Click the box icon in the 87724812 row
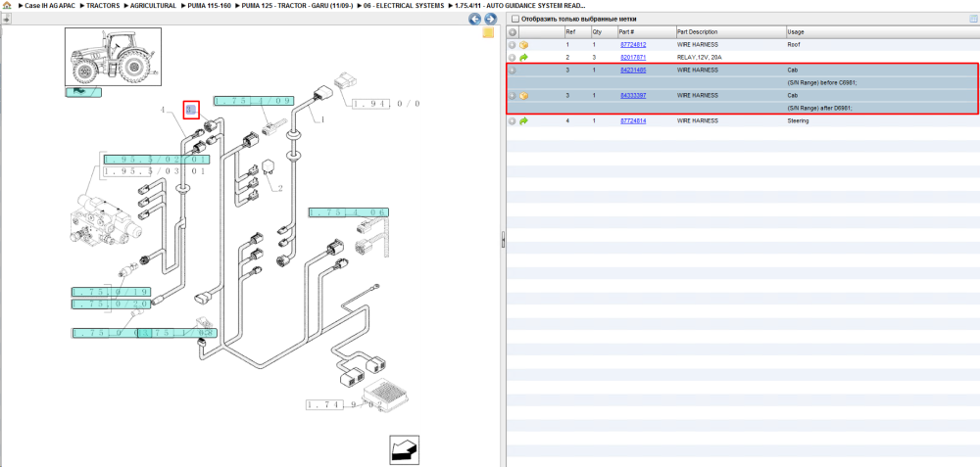Image resolution: width=980 pixels, height=467 pixels. coord(523,45)
